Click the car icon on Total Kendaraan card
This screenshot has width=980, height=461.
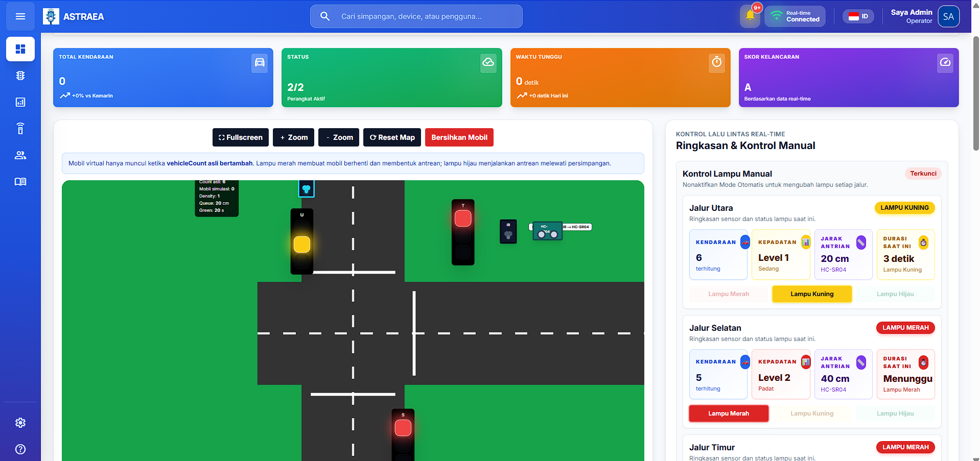coord(260,63)
